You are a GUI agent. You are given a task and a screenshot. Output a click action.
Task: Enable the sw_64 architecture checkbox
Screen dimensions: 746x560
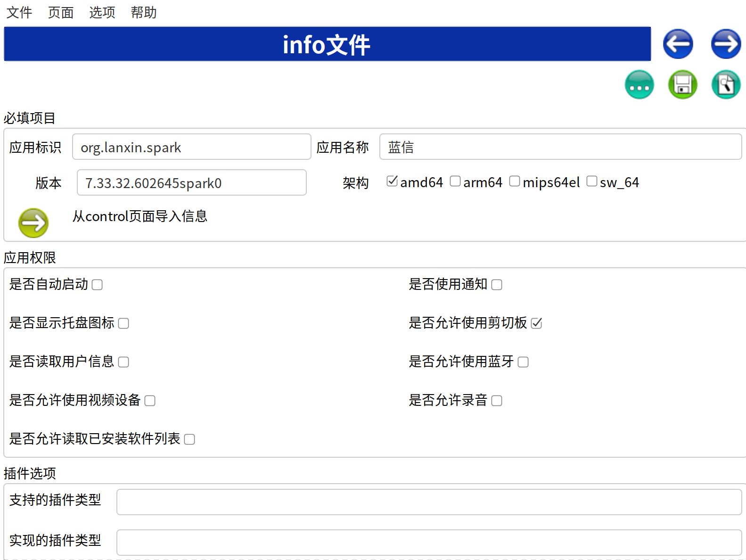point(592,181)
